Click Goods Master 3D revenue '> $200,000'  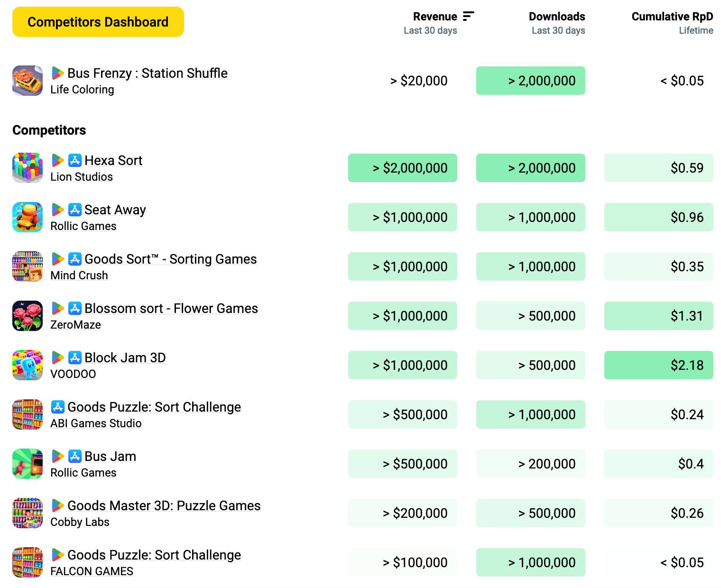point(403,513)
